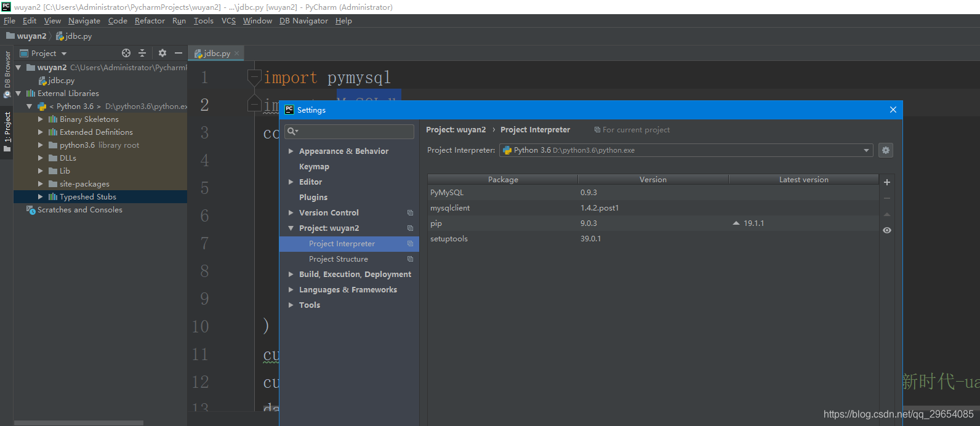Sort by Latest version column header
This screenshot has width=980, height=426.
(x=803, y=180)
